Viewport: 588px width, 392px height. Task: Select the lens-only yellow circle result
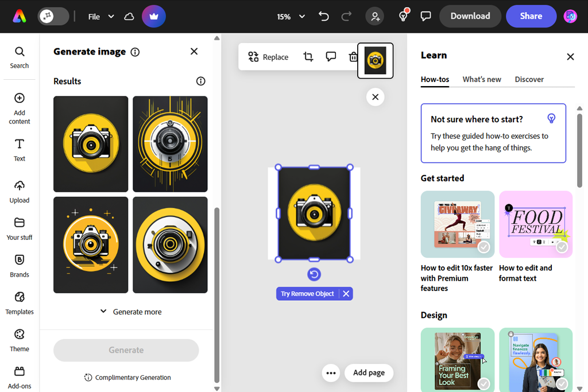click(170, 244)
